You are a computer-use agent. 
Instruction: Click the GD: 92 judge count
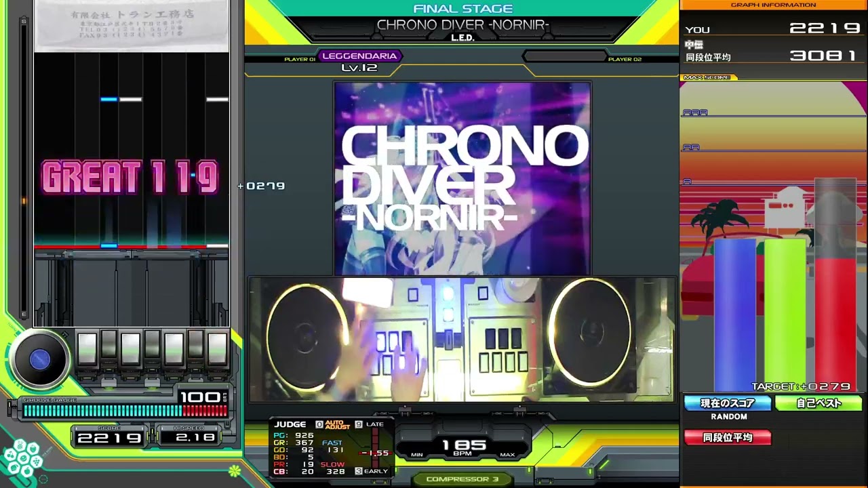pyautogui.click(x=294, y=450)
